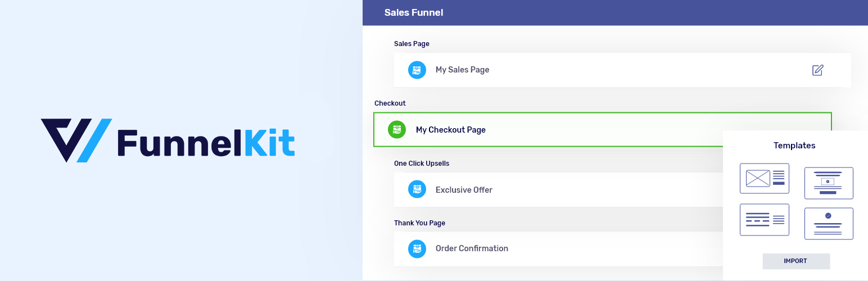This screenshot has height=281, width=868.
Task: Open the Order Confirmation step
Action: [x=472, y=248]
